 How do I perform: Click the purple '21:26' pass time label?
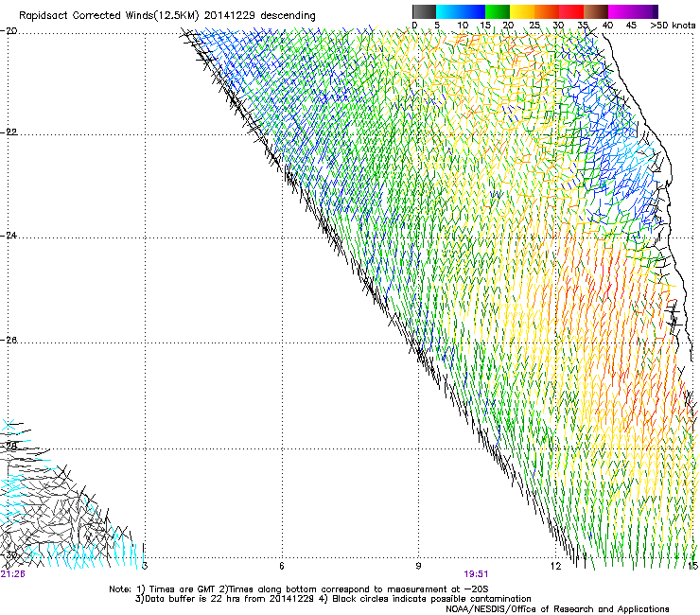13,574
